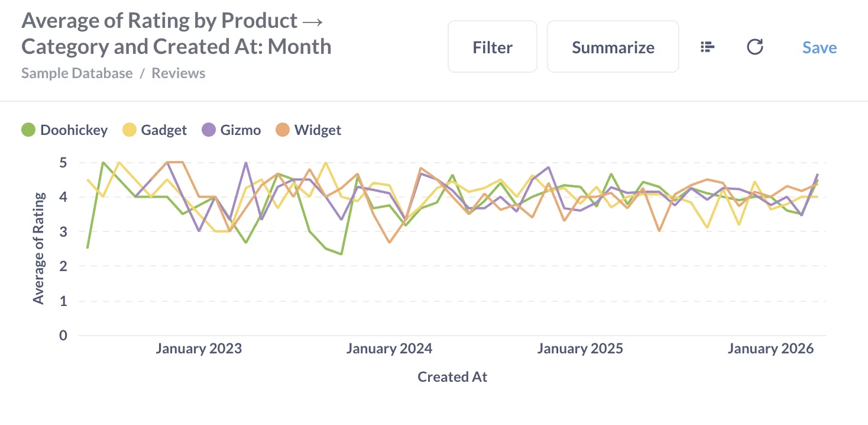Open the Reviews table from breadcrumb
Image resolution: width=868 pixels, height=425 pixels.
coord(178,73)
